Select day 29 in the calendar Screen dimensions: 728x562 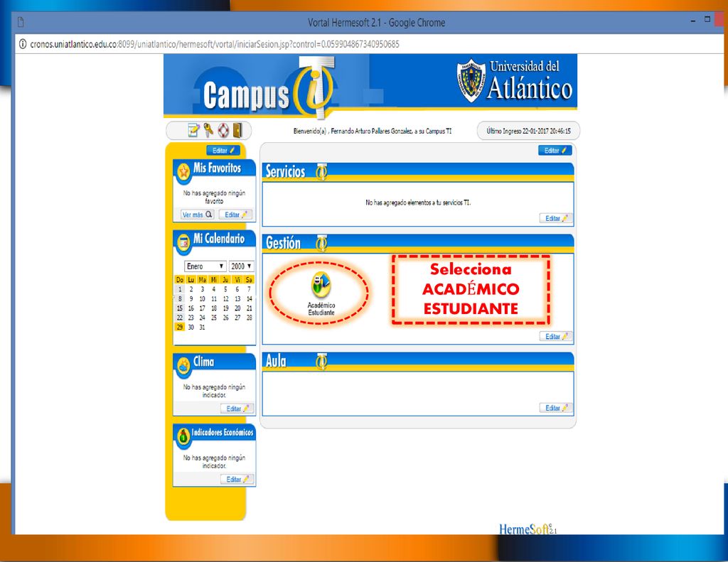click(180, 327)
